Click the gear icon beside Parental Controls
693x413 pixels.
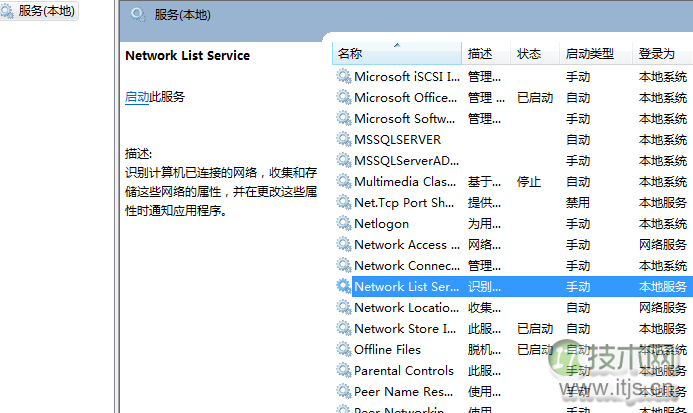(343, 371)
